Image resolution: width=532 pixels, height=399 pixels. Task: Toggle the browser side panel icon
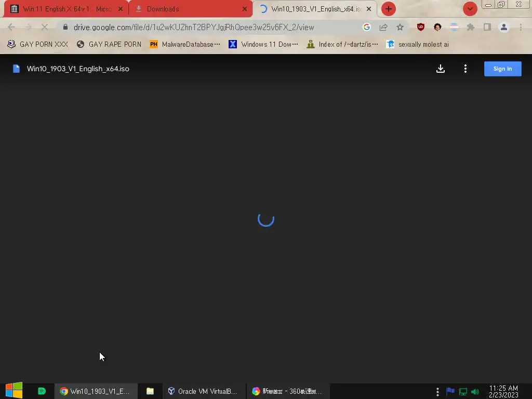pos(487,27)
